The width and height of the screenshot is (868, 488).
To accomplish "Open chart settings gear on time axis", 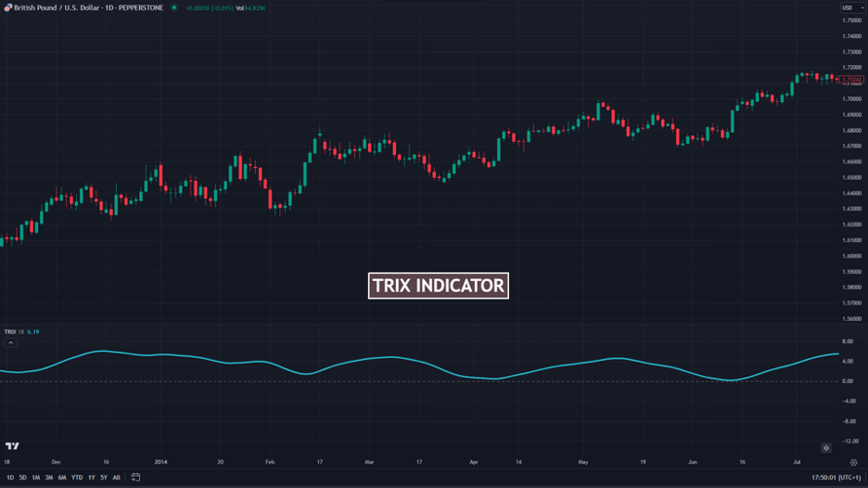I will [x=853, y=463].
